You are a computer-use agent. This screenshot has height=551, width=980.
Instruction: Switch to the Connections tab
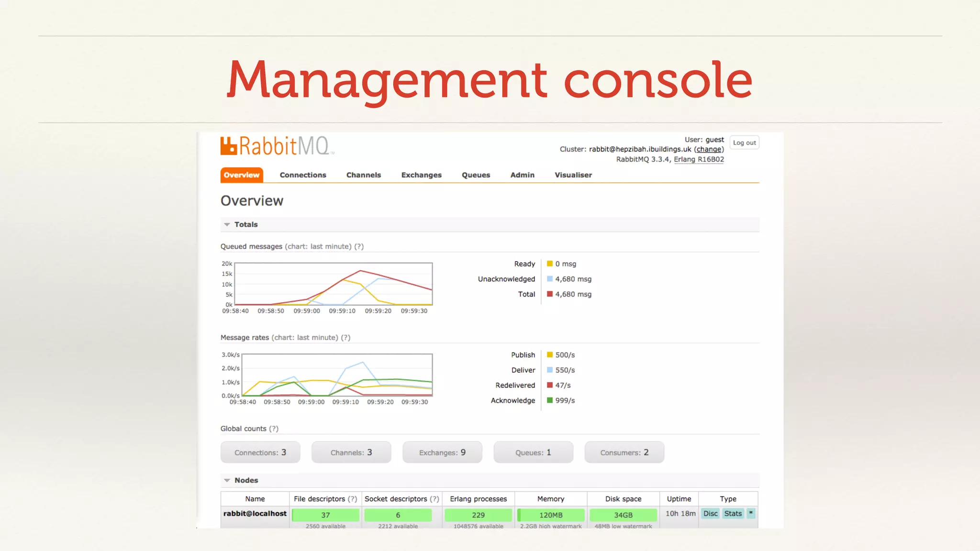(303, 175)
